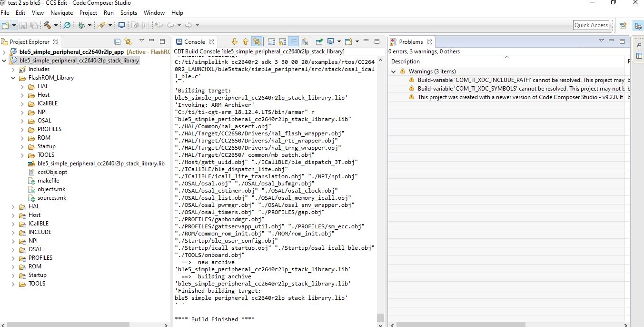Toggle Pin Console button
This screenshot has height=327, width=644.
coord(319,41)
